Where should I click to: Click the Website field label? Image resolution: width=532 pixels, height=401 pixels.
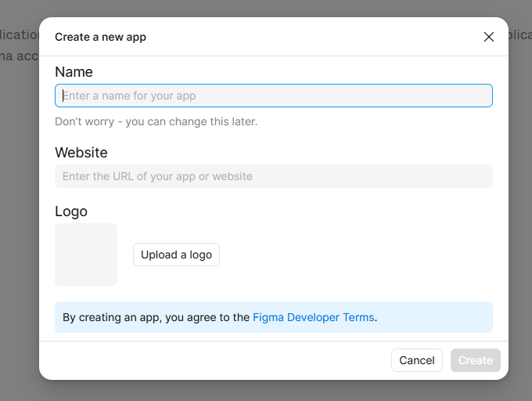[x=81, y=153]
